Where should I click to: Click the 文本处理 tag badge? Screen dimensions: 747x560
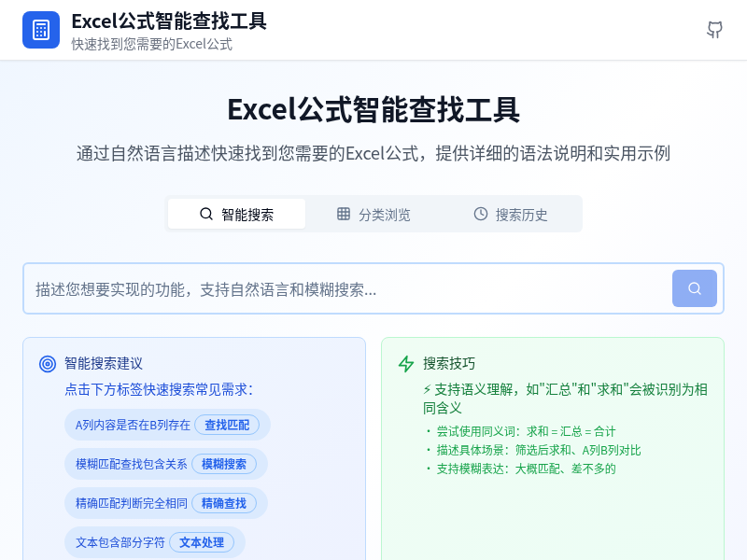(x=202, y=542)
